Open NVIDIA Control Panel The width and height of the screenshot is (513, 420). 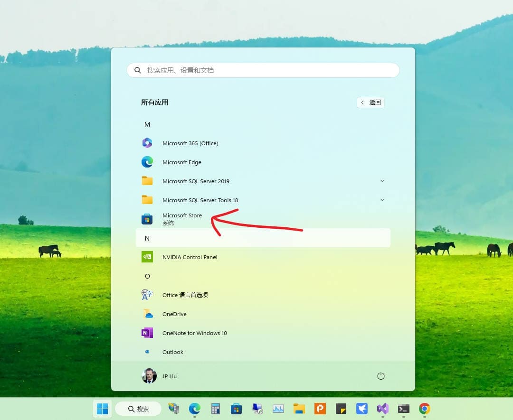[x=190, y=257]
